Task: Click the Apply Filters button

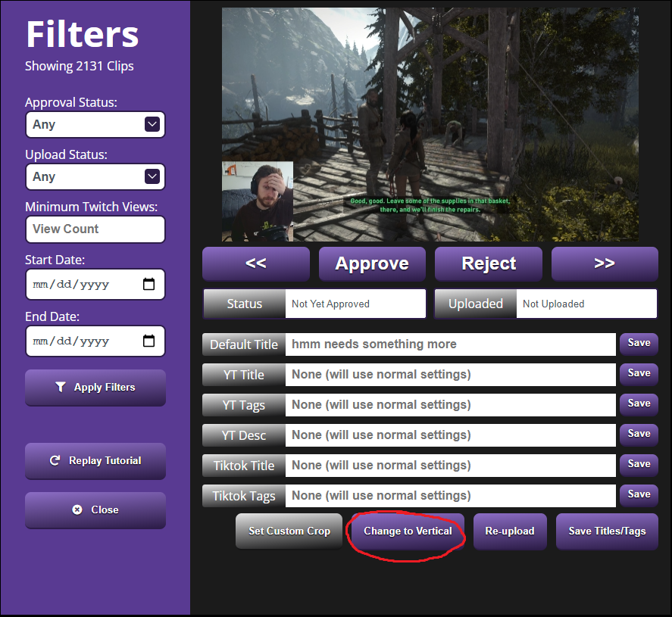Action: (x=95, y=388)
